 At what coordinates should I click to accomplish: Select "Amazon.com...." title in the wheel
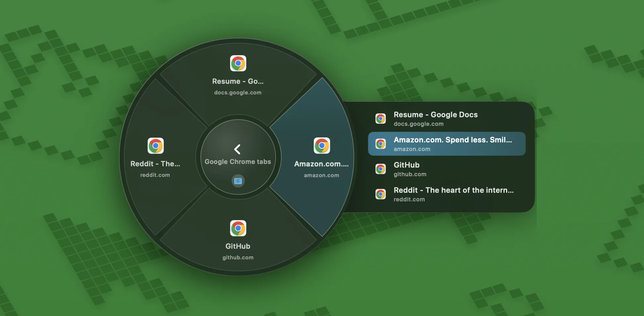(x=321, y=164)
